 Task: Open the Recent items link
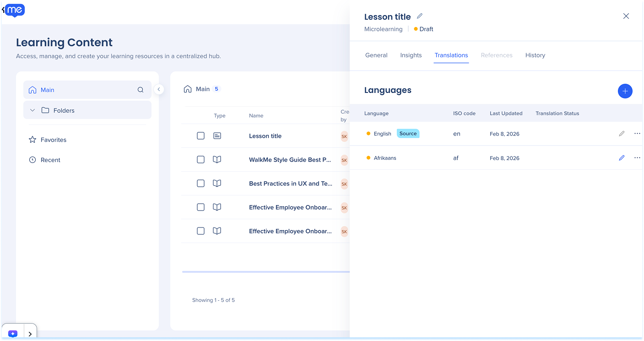(x=50, y=160)
